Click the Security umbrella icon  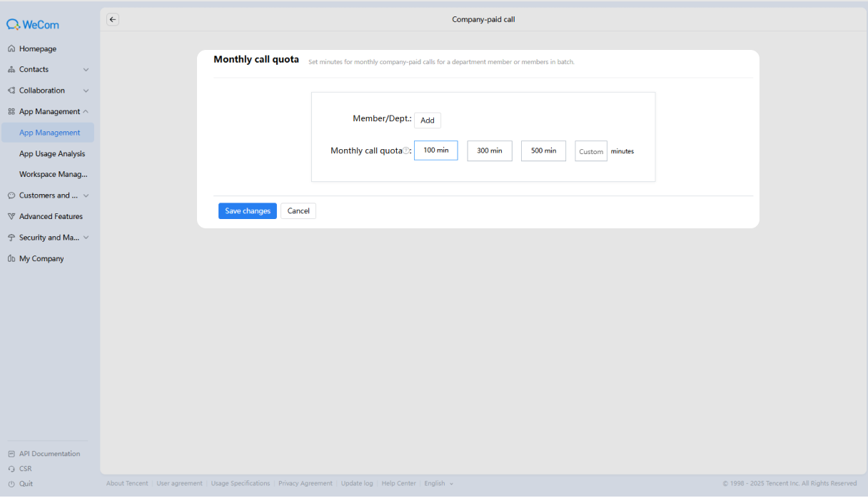click(x=11, y=238)
